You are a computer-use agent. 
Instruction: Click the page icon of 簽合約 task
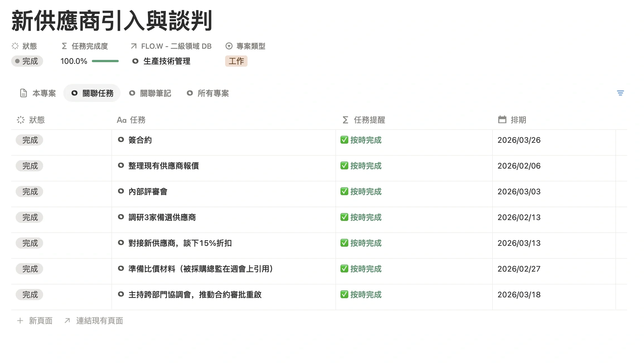(121, 139)
